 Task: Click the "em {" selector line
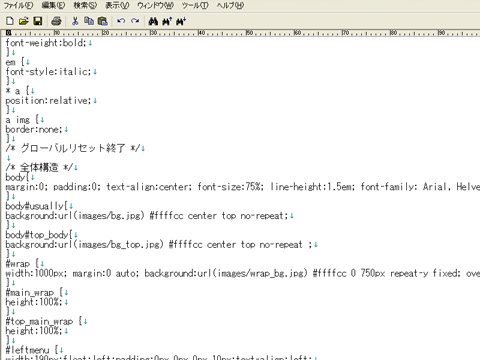click(x=15, y=62)
